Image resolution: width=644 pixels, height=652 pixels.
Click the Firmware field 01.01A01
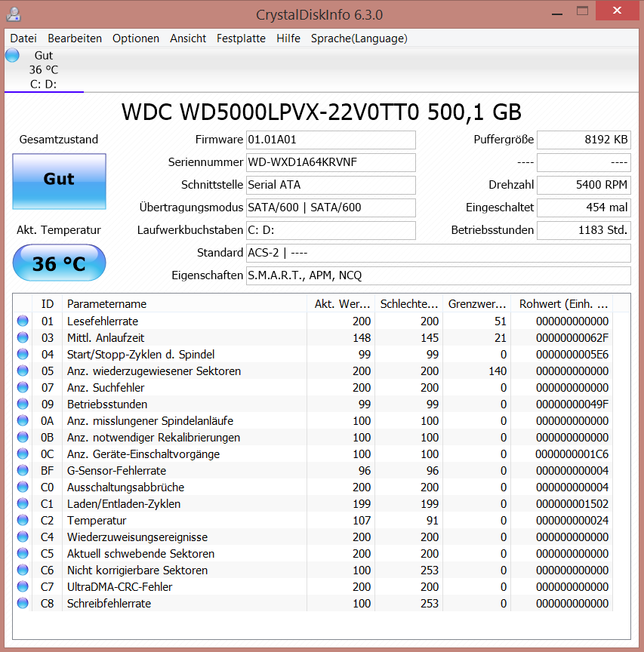pyautogui.click(x=331, y=140)
